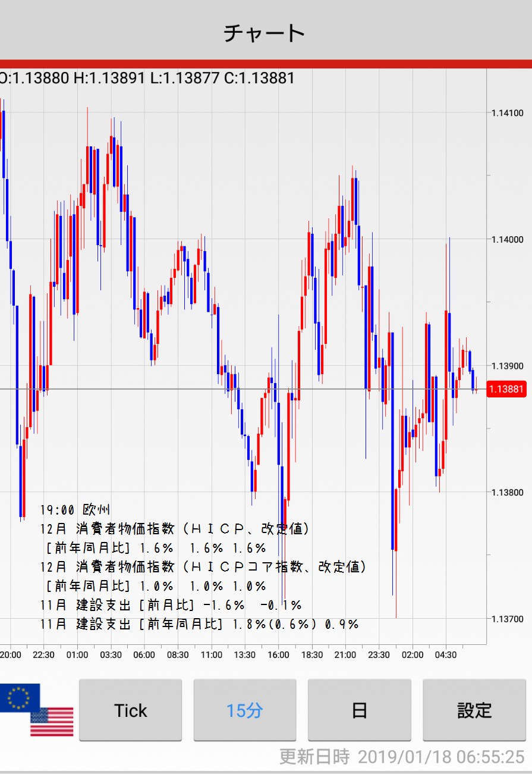Tap the OHLC readout above the chart
Image resolution: width=532 pixels, height=774 pixels.
[x=146, y=78]
